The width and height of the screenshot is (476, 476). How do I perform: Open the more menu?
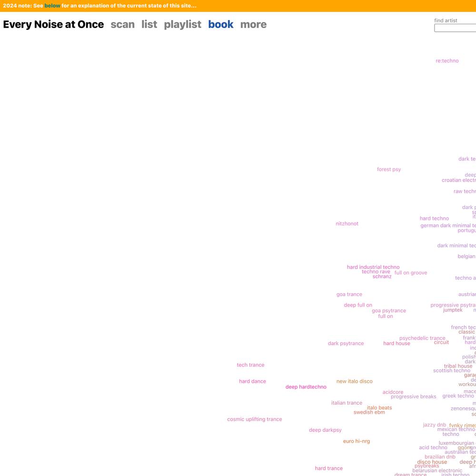tap(254, 24)
